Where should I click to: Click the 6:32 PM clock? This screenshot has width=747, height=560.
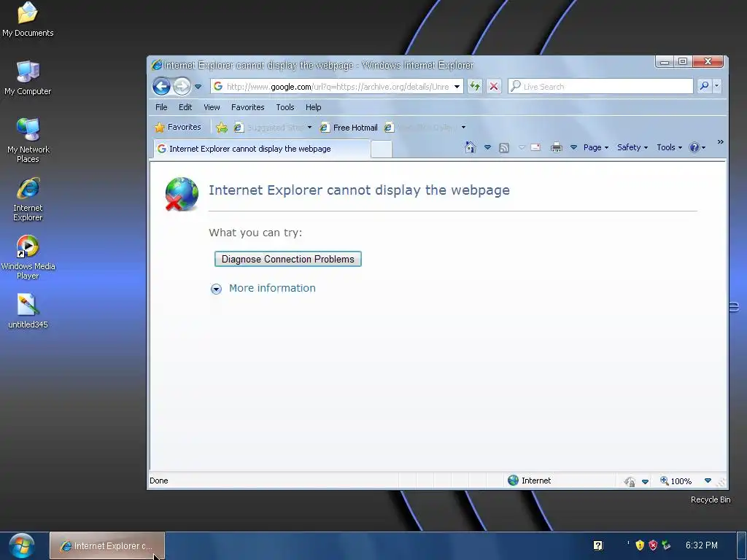pyautogui.click(x=701, y=545)
